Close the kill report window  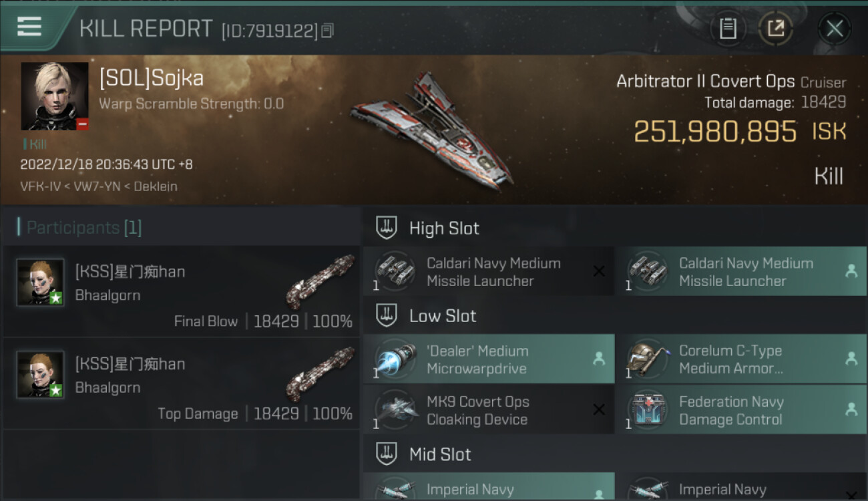click(834, 29)
